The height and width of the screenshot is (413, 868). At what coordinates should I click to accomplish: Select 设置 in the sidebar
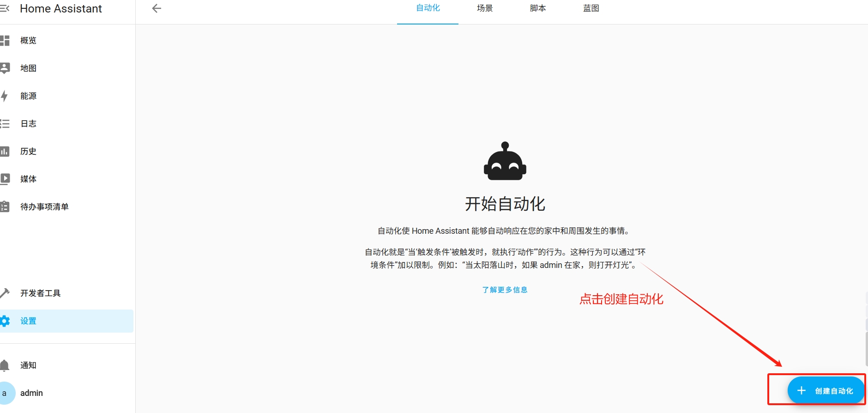(66, 321)
